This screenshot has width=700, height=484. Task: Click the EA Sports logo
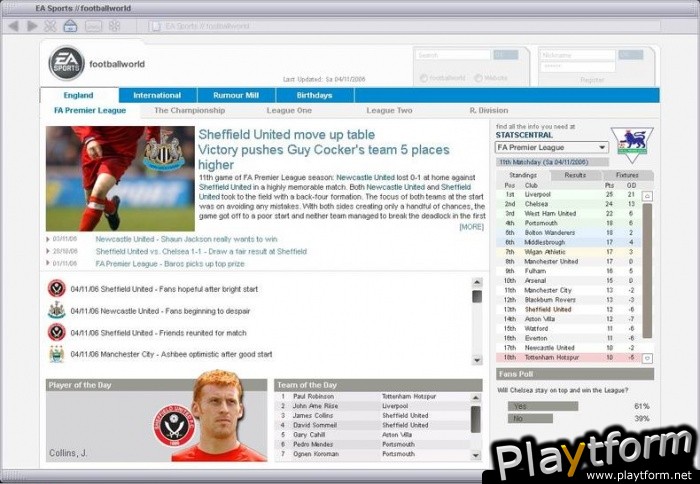(67, 63)
